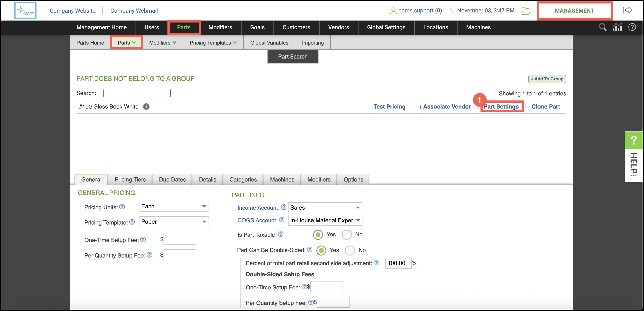Screen dimensions: 644x311
Task: Click the company logo image
Action: click(25, 10)
